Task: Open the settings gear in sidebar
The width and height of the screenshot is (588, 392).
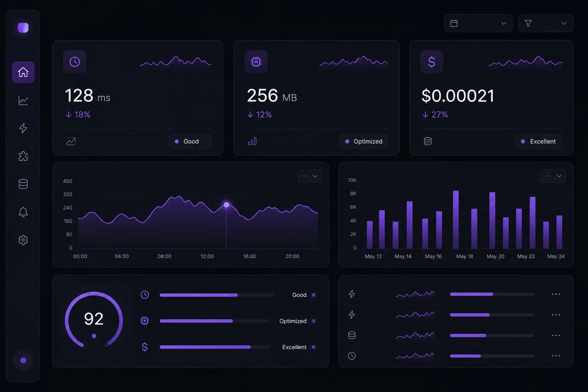Action: [23, 240]
